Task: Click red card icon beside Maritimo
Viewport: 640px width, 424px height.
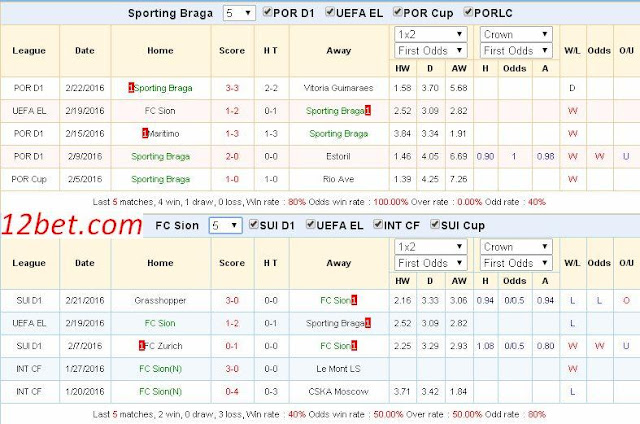Action: pos(144,133)
